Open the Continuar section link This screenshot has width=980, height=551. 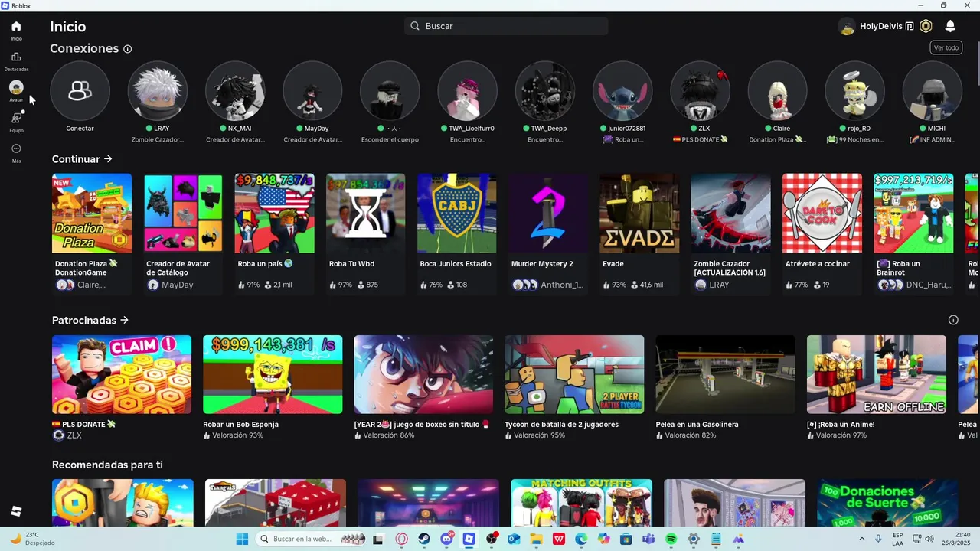[x=82, y=159]
